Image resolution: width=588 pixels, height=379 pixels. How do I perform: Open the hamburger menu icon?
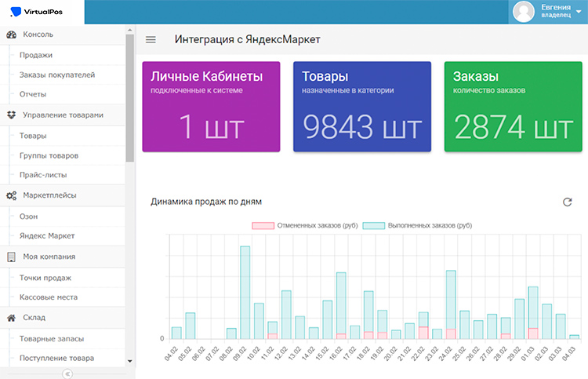pyautogui.click(x=151, y=39)
